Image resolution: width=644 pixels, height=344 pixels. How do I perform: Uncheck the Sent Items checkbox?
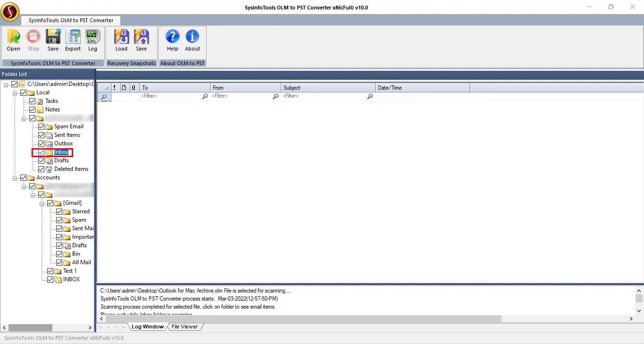pyautogui.click(x=41, y=135)
